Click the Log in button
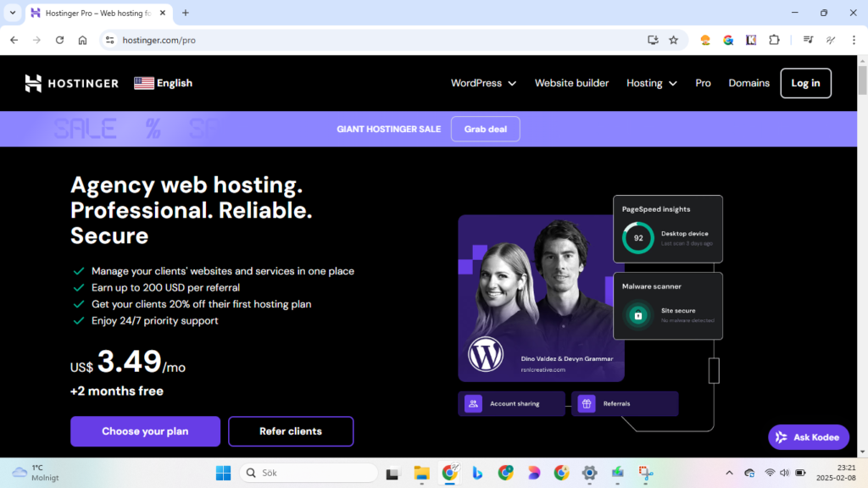The width and height of the screenshot is (868, 488). (805, 83)
